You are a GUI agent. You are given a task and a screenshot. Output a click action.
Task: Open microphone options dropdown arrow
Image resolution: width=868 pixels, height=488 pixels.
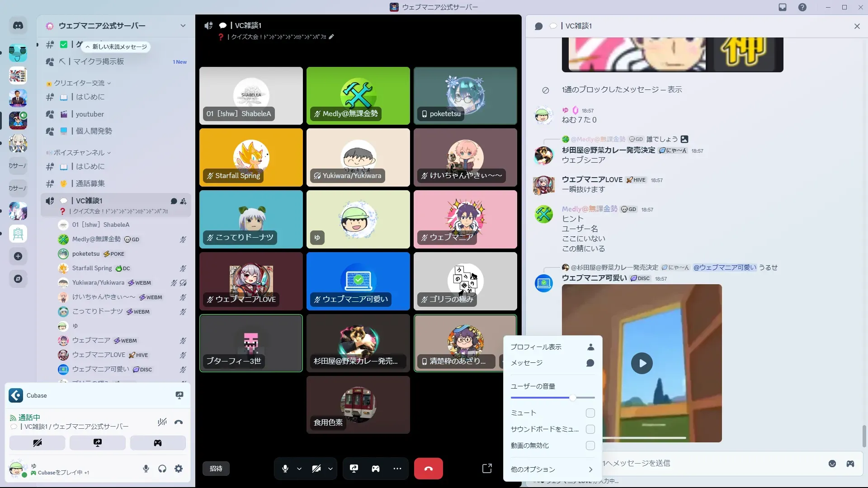pyautogui.click(x=299, y=469)
